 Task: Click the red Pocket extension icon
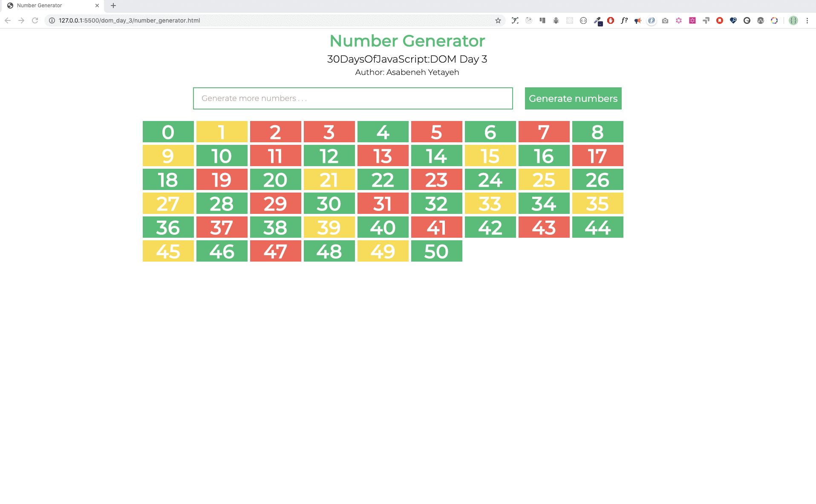click(720, 20)
